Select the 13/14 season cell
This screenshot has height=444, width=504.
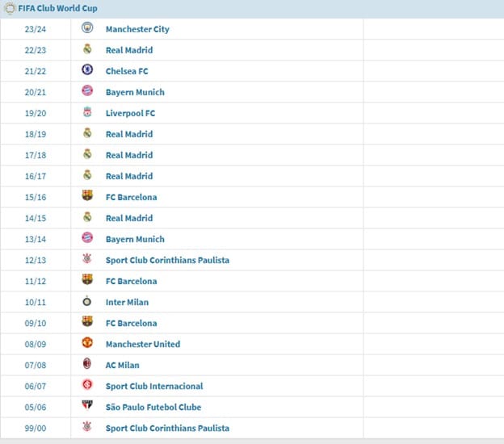coord(36,239)
